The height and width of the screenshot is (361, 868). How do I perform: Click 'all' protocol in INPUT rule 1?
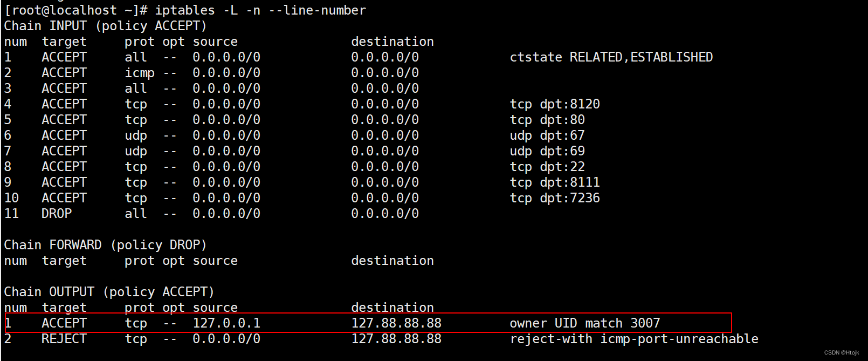pos(136,57)
